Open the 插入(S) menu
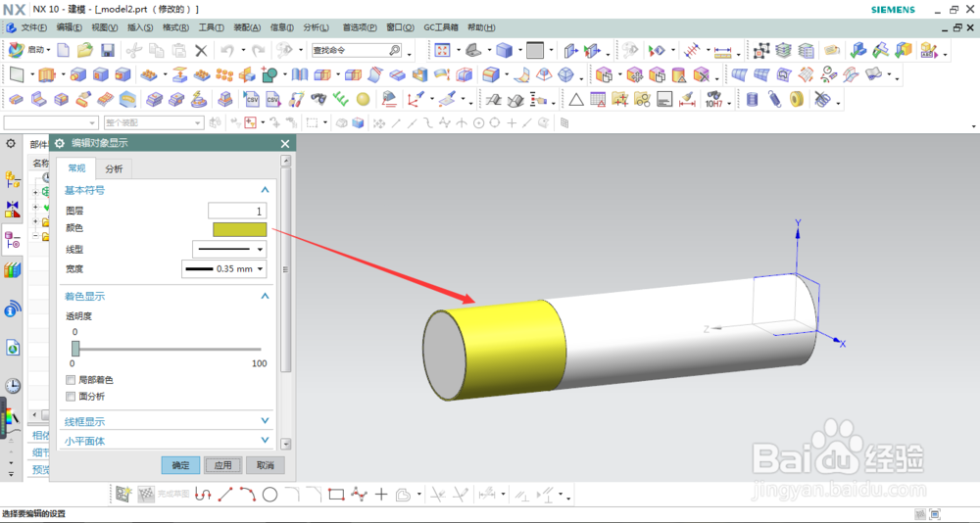The height and width of the screenshot is (523, 980). (x=140, y=27)
